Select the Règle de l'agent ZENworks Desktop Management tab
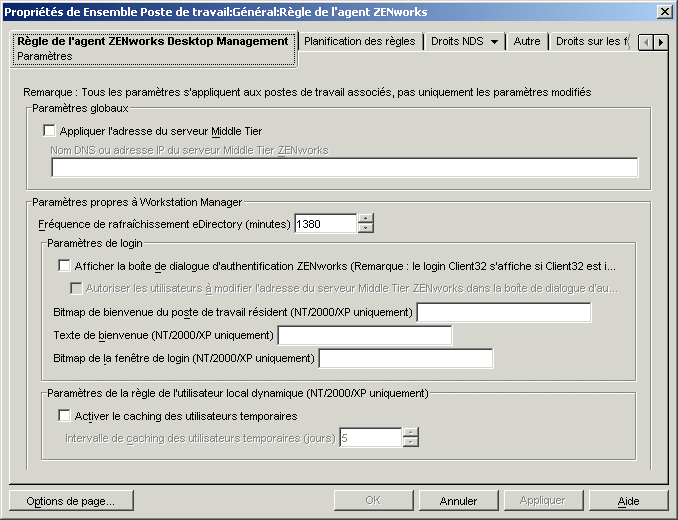 coord(154,48)
